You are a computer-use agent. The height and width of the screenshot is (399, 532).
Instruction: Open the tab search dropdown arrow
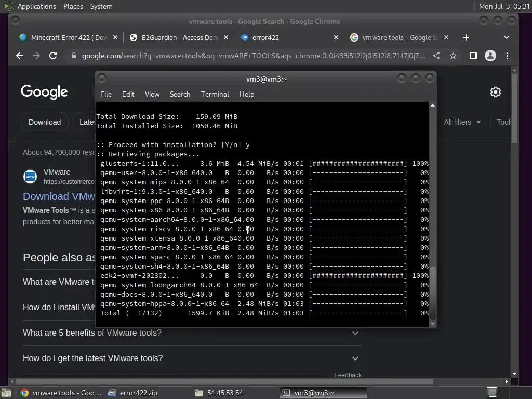507,37
